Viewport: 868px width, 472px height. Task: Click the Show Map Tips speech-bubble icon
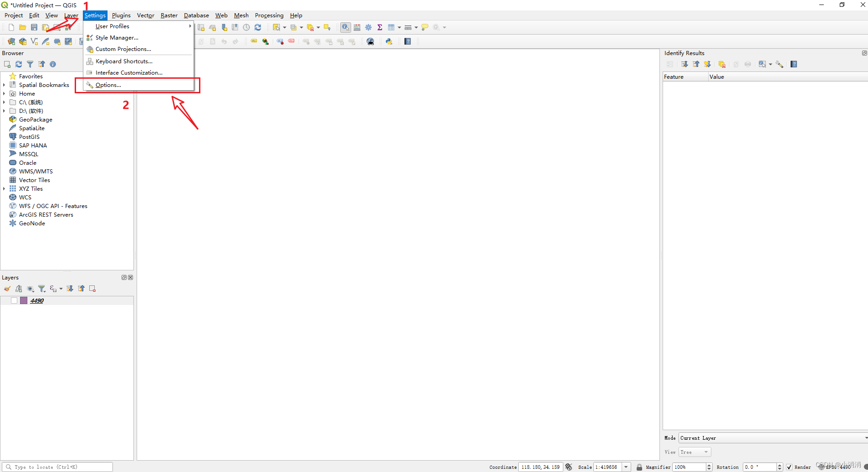click(x=425, y=27)
